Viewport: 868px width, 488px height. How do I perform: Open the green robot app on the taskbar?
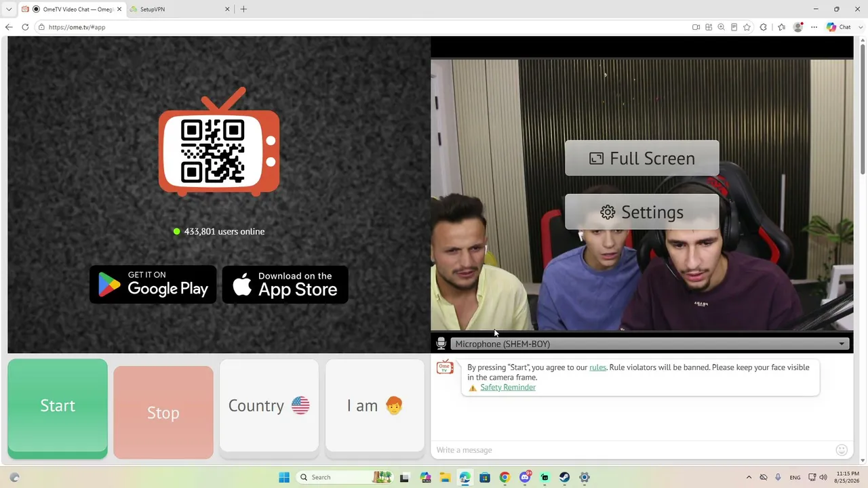(x=545, y=477)
